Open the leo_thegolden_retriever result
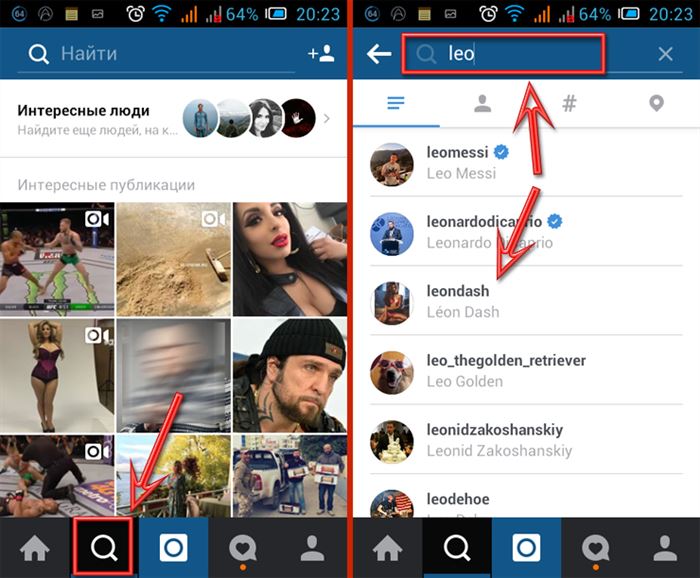Viewport: 700px width, 578px height. coord(526,370)
